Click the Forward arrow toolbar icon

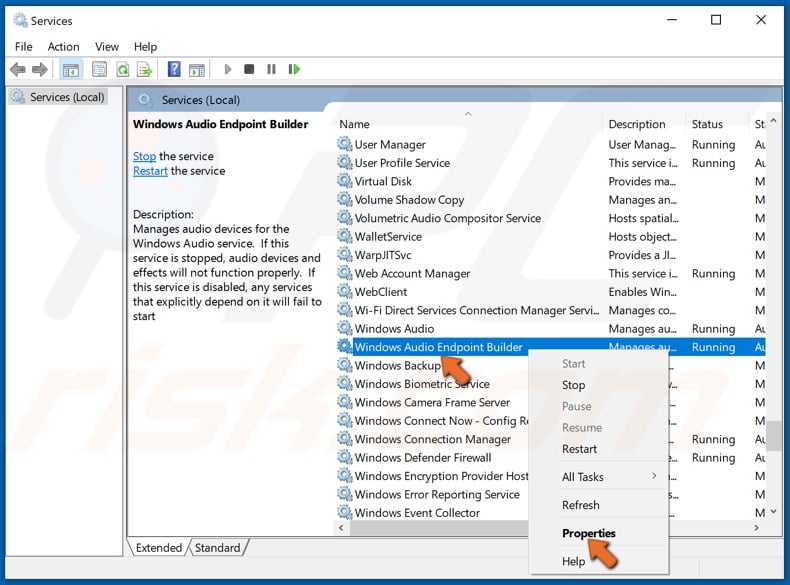tap(39, 69)
